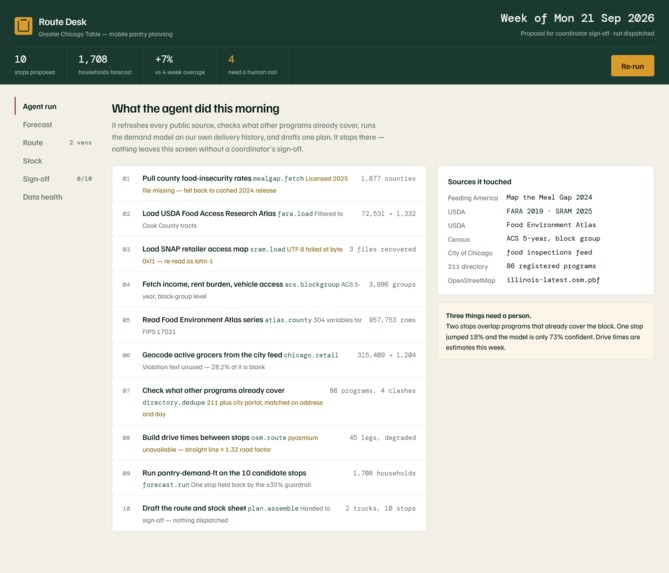Click the 'illinois-latest.osm.pbf' source

click(553, 280)
